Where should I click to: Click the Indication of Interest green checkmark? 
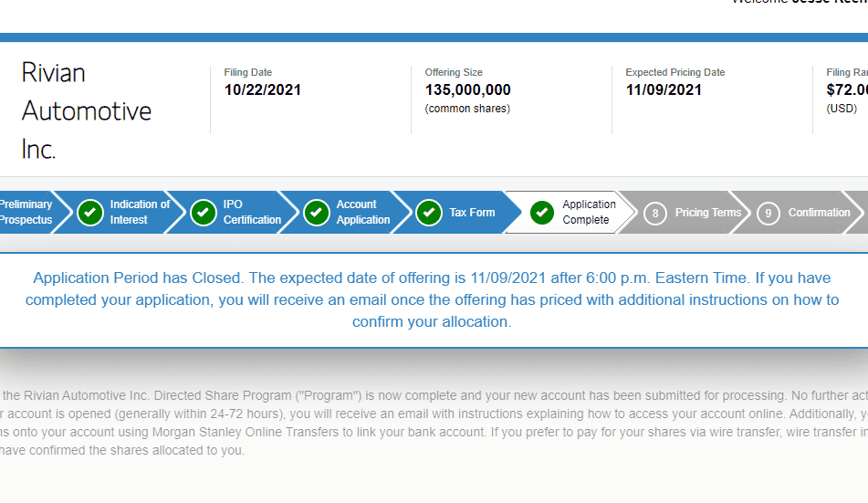click(x=90, y=213)
